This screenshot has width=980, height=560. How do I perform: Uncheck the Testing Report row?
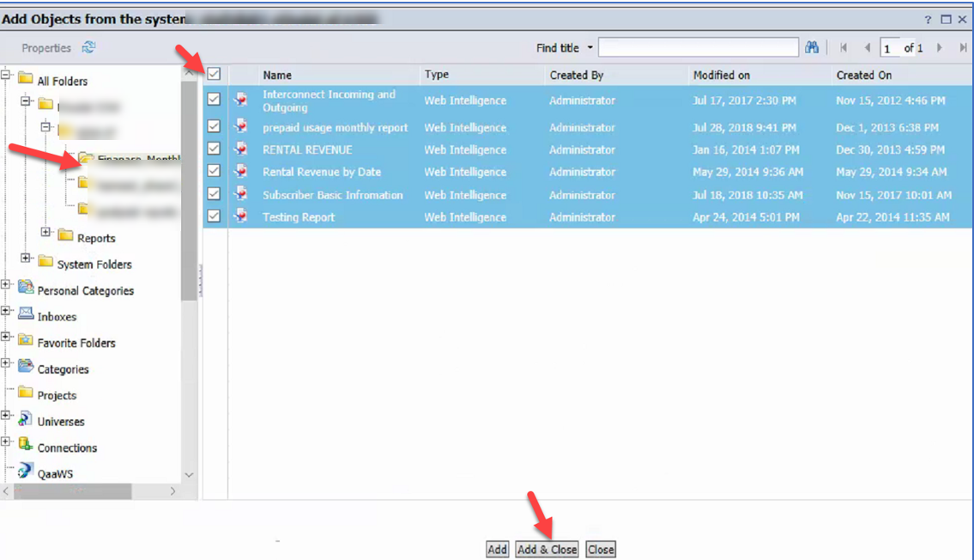coord(214,217)
